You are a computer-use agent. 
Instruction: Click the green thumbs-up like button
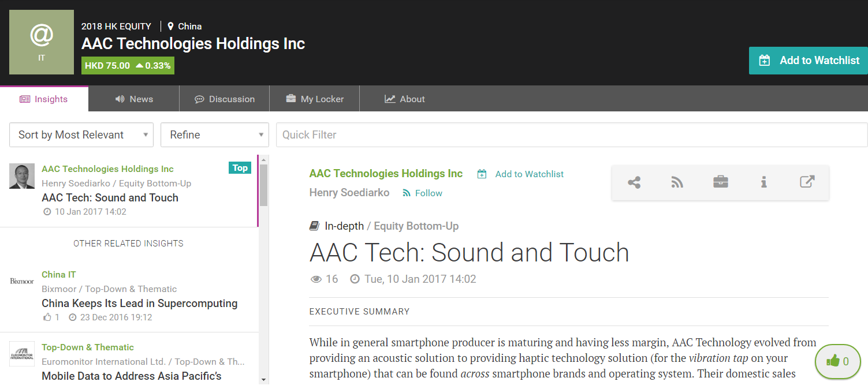click(x=837, y=361)
